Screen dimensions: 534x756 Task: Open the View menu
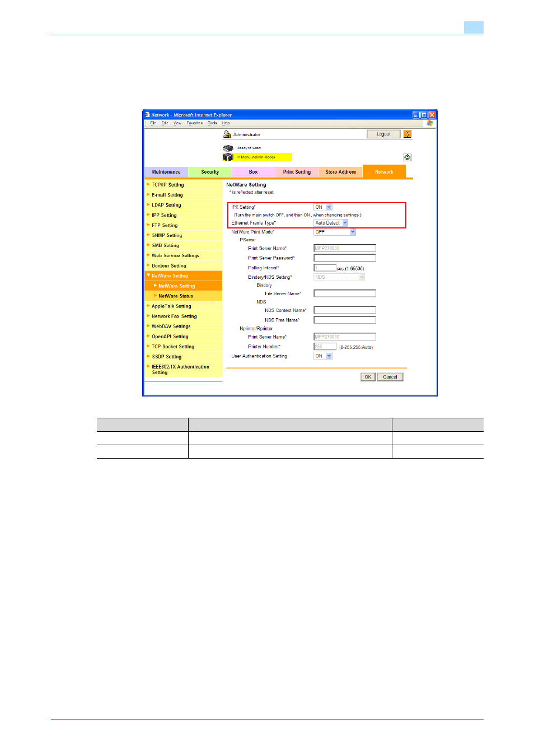(x=177, y=123)
